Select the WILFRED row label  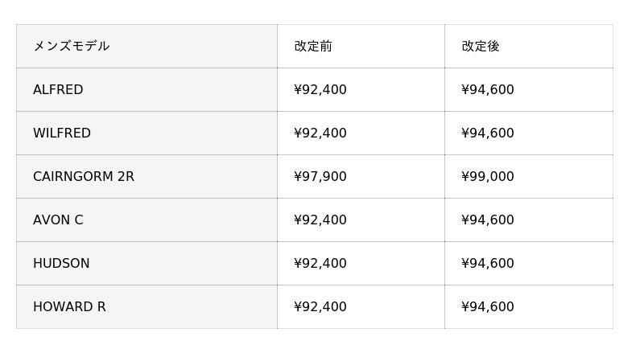tap(62, 133)
